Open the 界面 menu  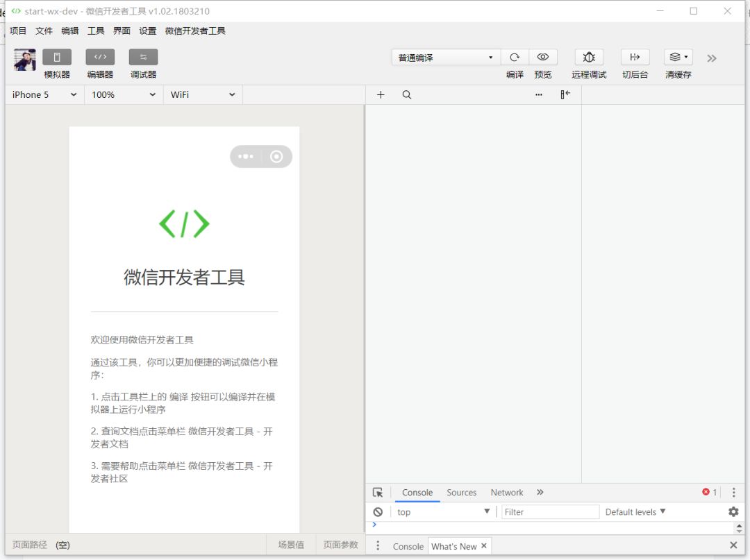coord(122,31)
